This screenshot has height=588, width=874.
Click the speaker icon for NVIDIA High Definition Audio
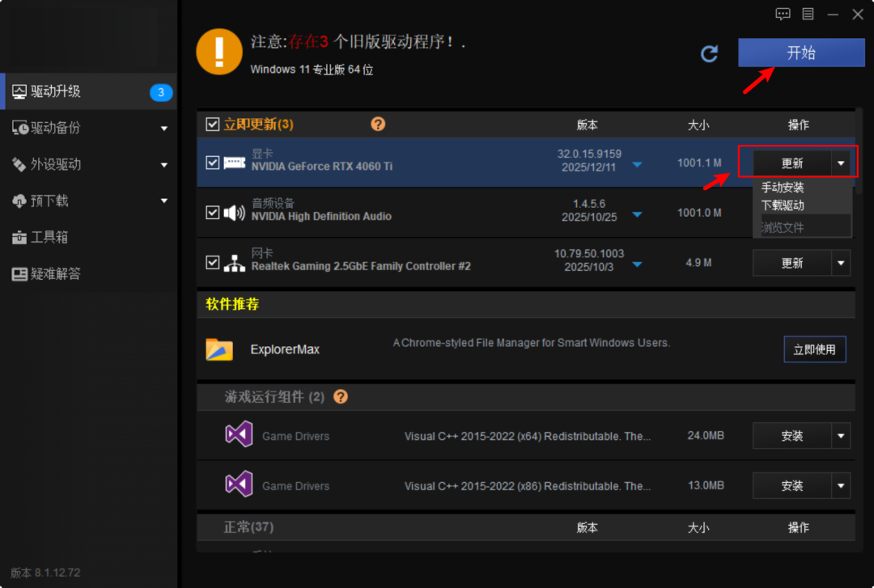click(234, 213)
